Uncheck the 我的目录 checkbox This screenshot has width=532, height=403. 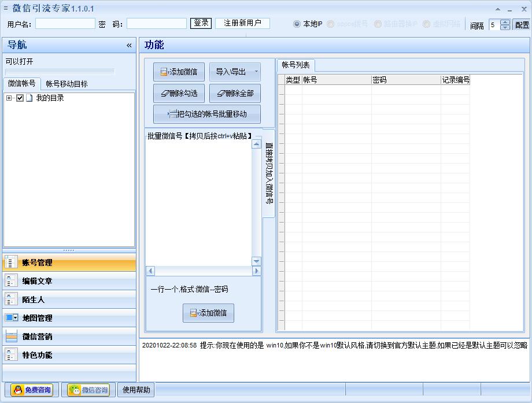(x=20, y=98)
